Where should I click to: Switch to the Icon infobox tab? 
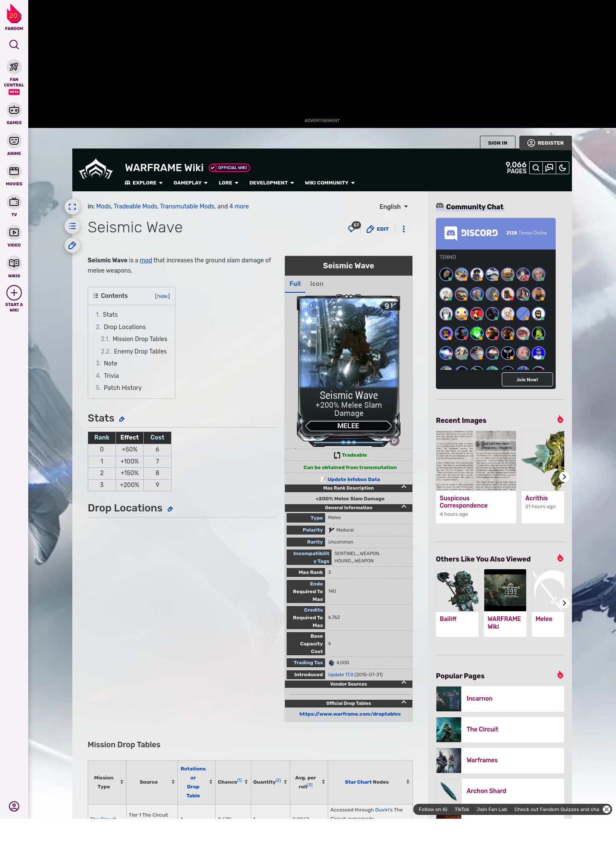[x=317, y=284]
